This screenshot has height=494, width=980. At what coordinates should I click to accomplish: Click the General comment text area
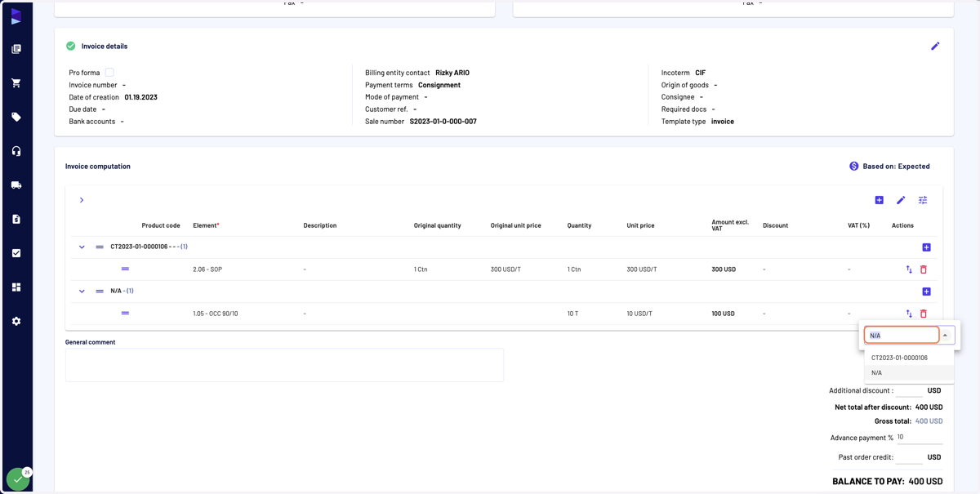284,365
